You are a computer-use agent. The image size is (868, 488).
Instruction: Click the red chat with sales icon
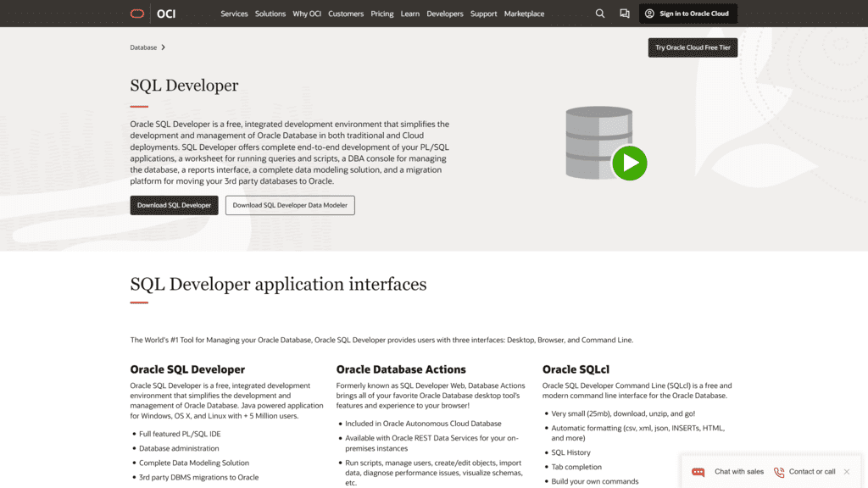pyautogui.click(x=698, y=472)
